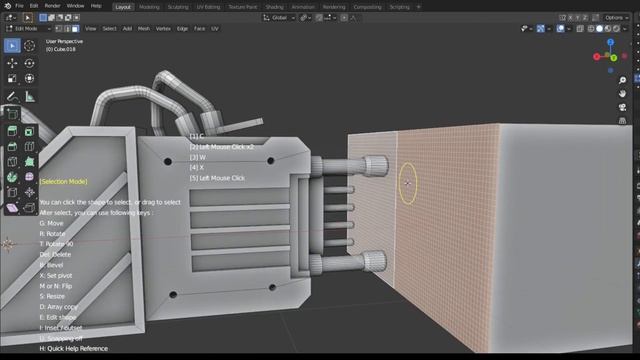This screenshot has height=360, width=640.
Task: Open the editor type dropdown
Action: (x=11, y=18)
